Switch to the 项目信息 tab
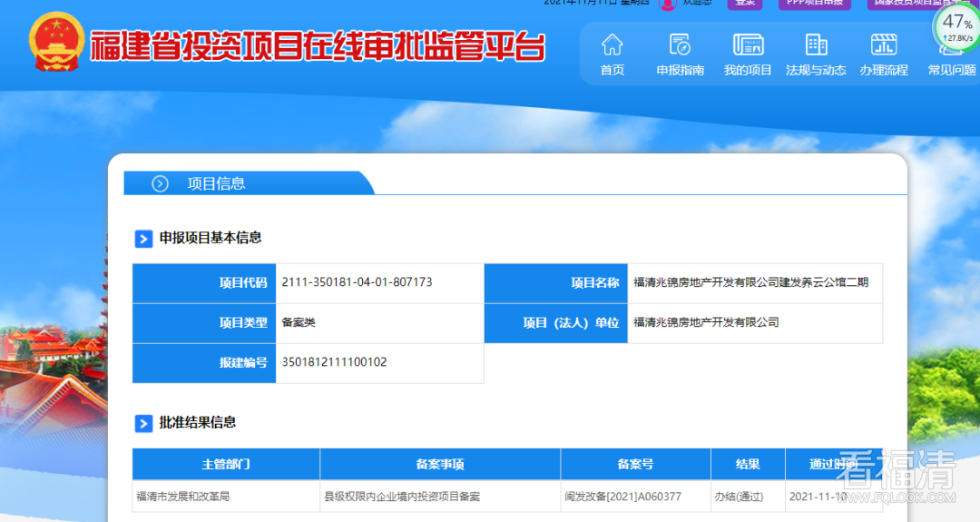Screen dimensions: 980x522 (216, 183)
